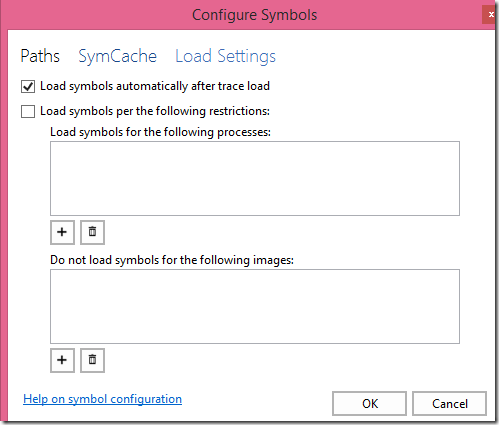The width and height of the screenshot is (499, 425).
Task: Open Help on symbol configuration link
Action: pos(102,399)
